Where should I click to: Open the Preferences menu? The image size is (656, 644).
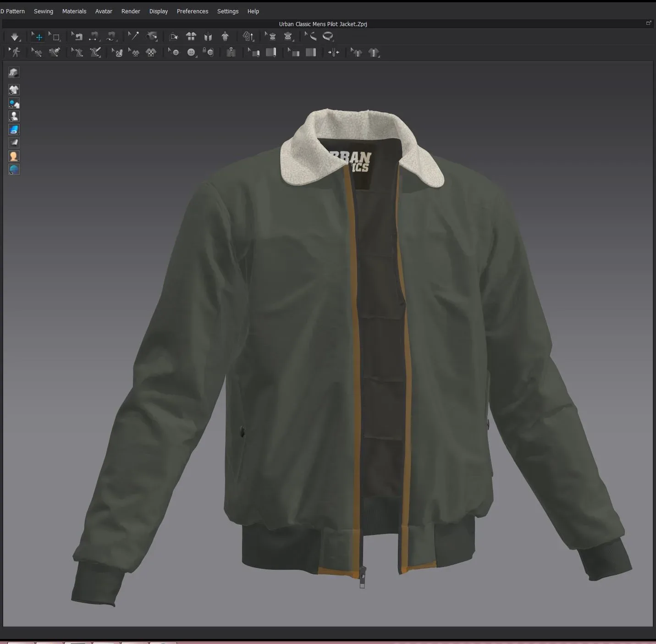(193, 11)
